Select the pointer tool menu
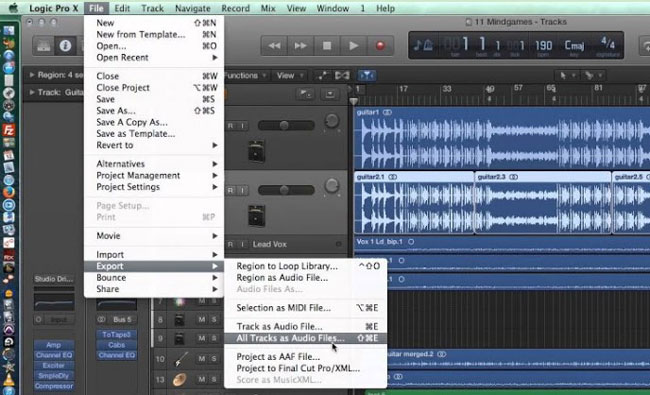Image resolution: width=650 pixels, height=395 pixels. coord(566,75)
